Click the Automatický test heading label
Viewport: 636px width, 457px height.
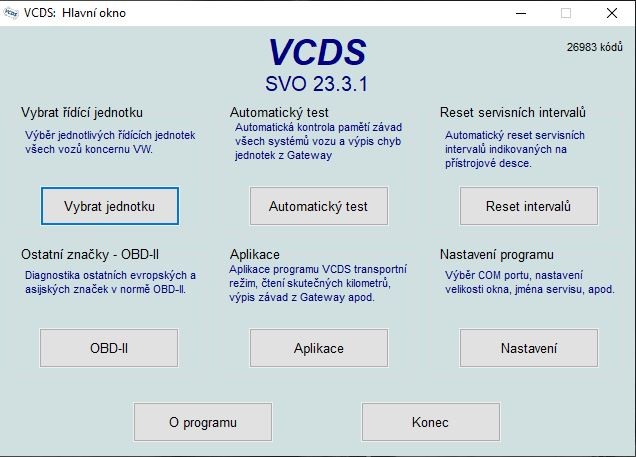279,112
